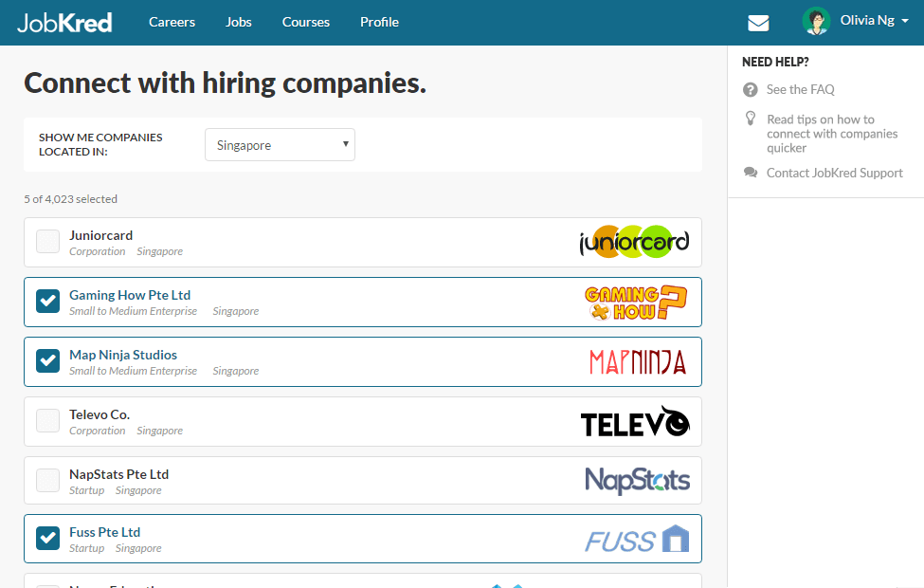This screenshot has width=924, height=588.
Task: Open tips on connecting with companies quicker
Action: point(832,134)
